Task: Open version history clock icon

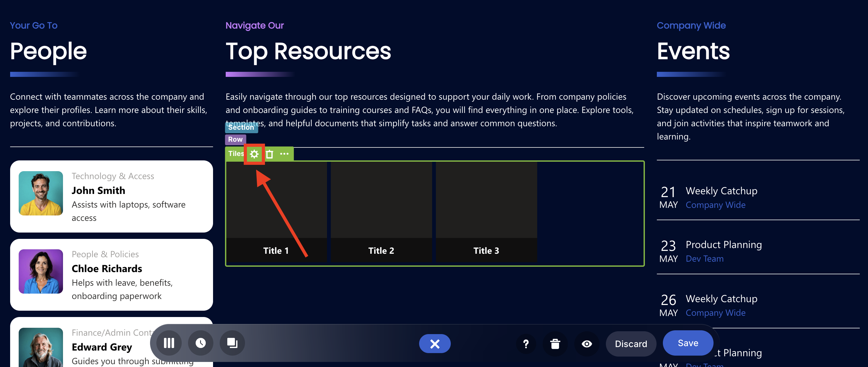Action: [200, 343]
